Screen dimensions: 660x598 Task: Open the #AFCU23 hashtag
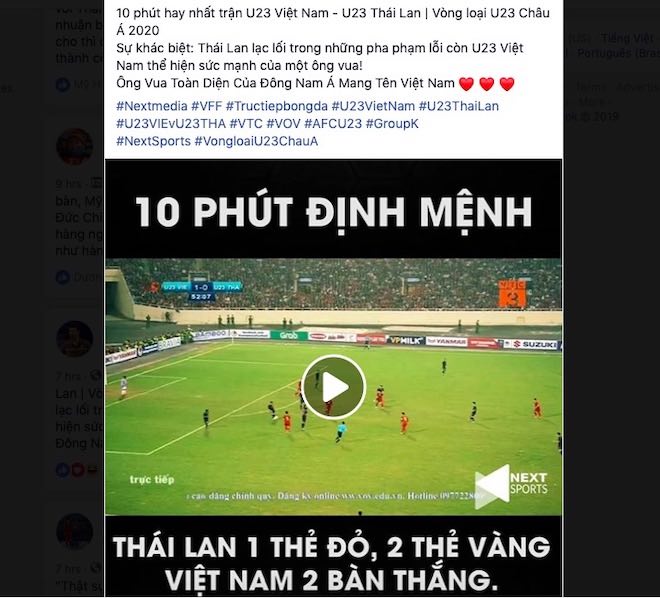tap(333, 124)
